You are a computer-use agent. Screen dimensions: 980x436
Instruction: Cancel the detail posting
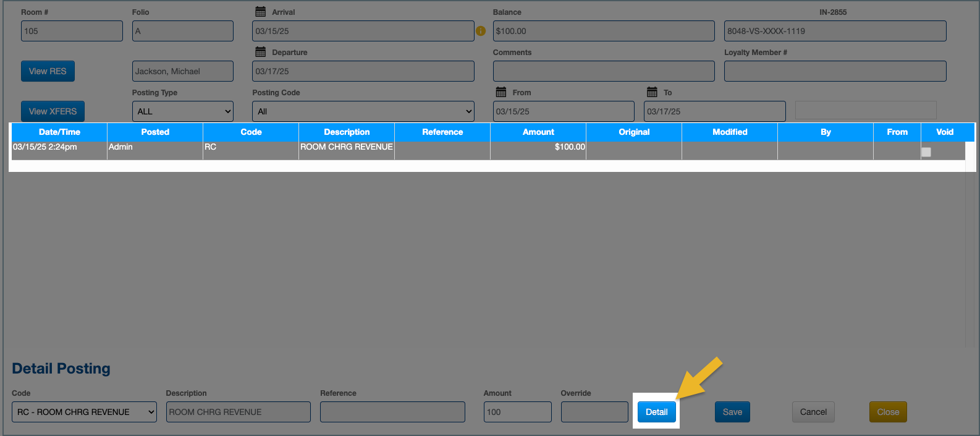(813, 412)
